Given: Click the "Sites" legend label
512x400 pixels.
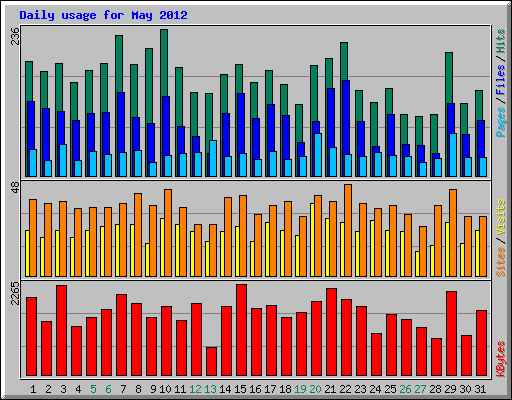Looking at the screenshot, I should click(501, 262).
